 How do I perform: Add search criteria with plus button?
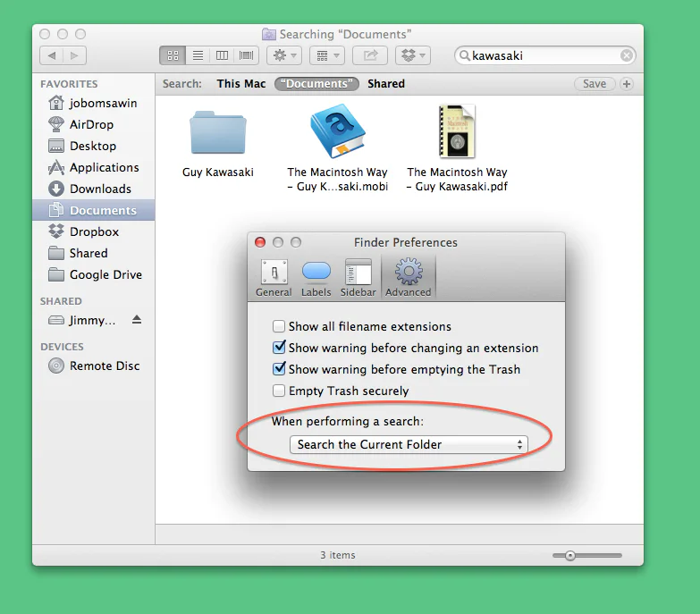coord(627,84)
